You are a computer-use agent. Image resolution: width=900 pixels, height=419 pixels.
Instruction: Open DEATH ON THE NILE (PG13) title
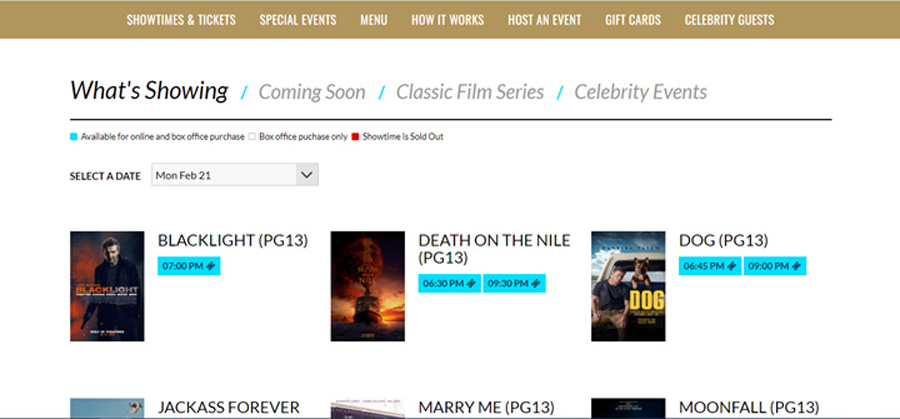494,249
